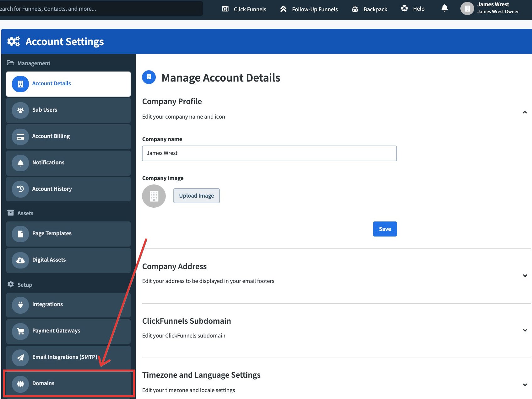Open Payment Gateways label
This screenshot has width=532, height=399.
tap(56, 331)
